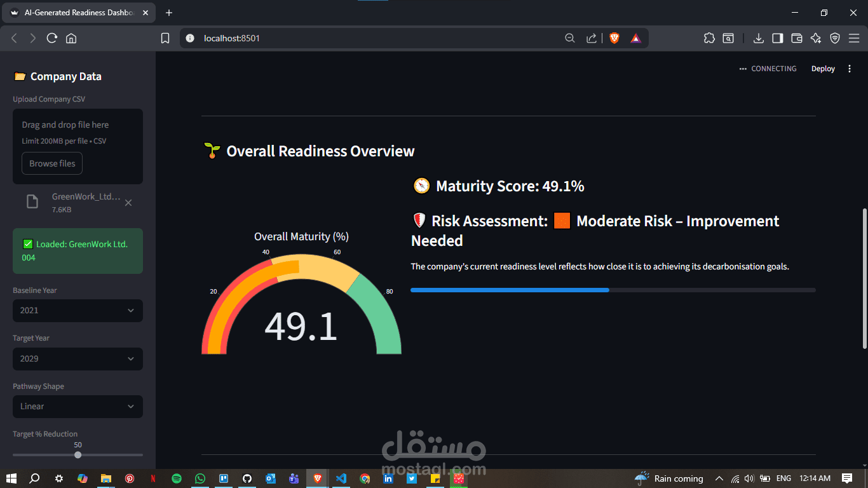Click the 49.1 gauge value

[x=301, y=326]
